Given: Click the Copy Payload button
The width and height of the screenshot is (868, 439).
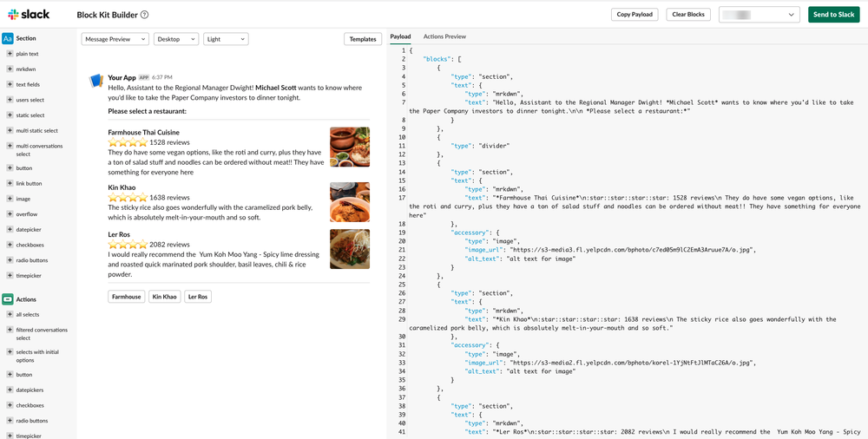Looking at the screenshot, I should click(635, 15).
